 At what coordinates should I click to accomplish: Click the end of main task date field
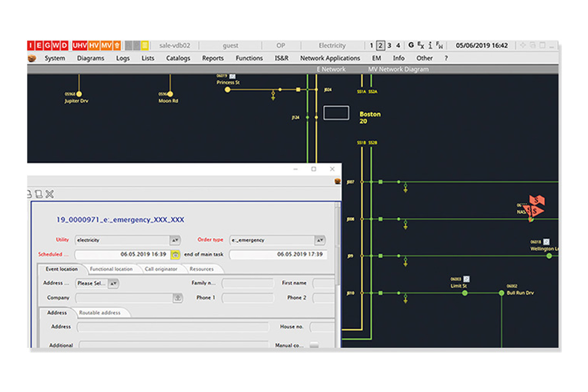pyautogui.click(x=278, y=254)
